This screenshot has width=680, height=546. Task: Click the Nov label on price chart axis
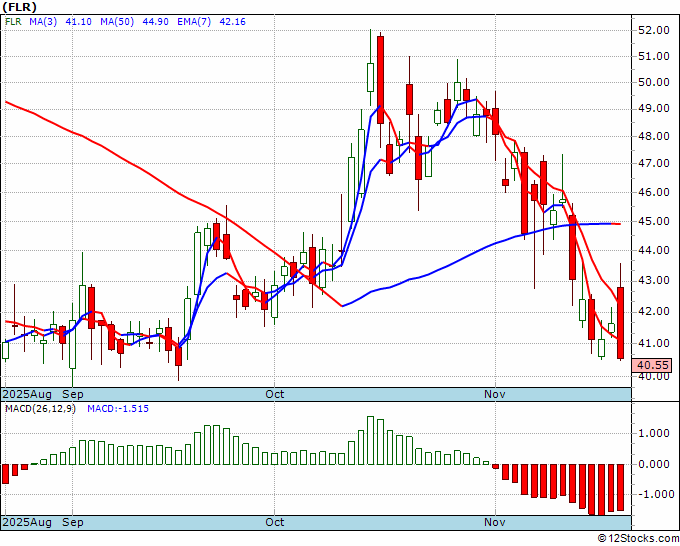[x=495, y=394]
